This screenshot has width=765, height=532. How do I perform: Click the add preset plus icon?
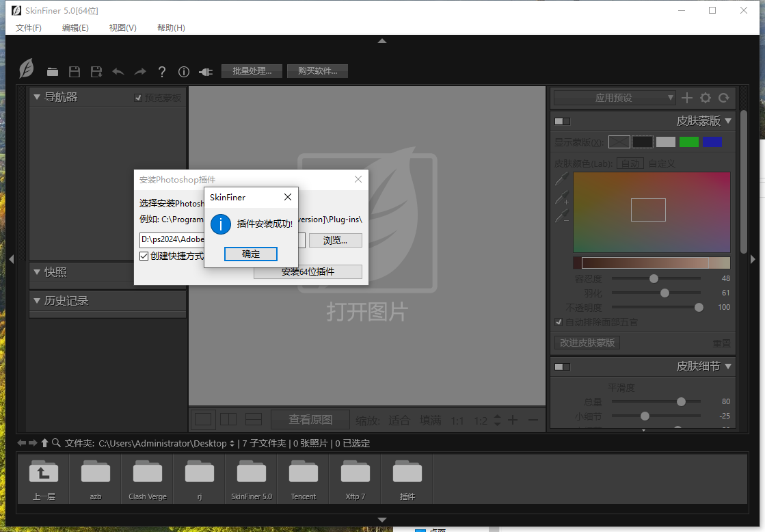tap(687, 98)
